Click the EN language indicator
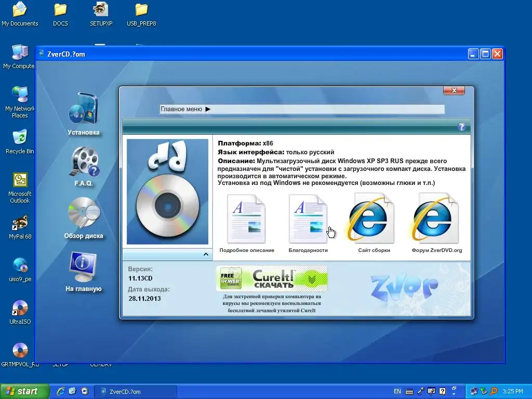Viewport: 532px width, 399px height. click(x=397, y=391)
